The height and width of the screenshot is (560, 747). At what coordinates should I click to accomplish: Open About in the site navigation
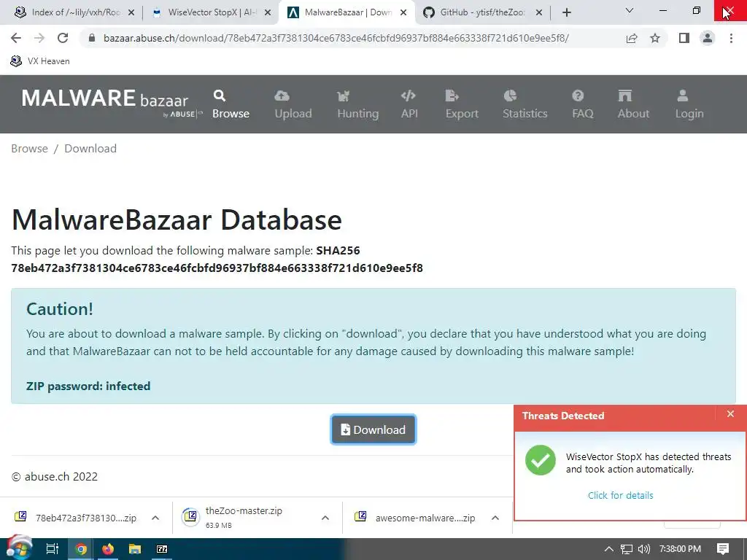[x=633, y=104]
